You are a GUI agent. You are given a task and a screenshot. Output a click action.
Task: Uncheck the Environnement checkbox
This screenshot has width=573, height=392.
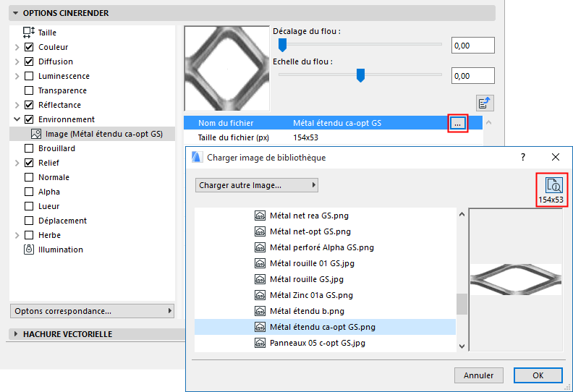point(29,119)
